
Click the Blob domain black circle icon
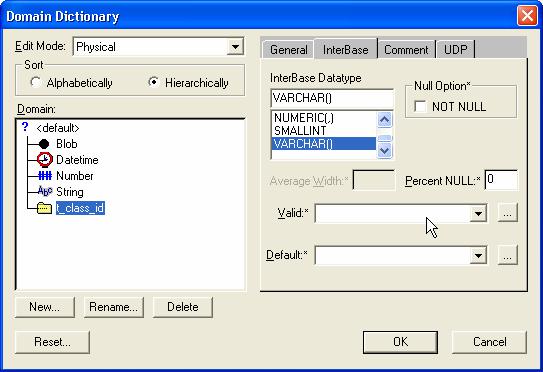coord(44,144)
